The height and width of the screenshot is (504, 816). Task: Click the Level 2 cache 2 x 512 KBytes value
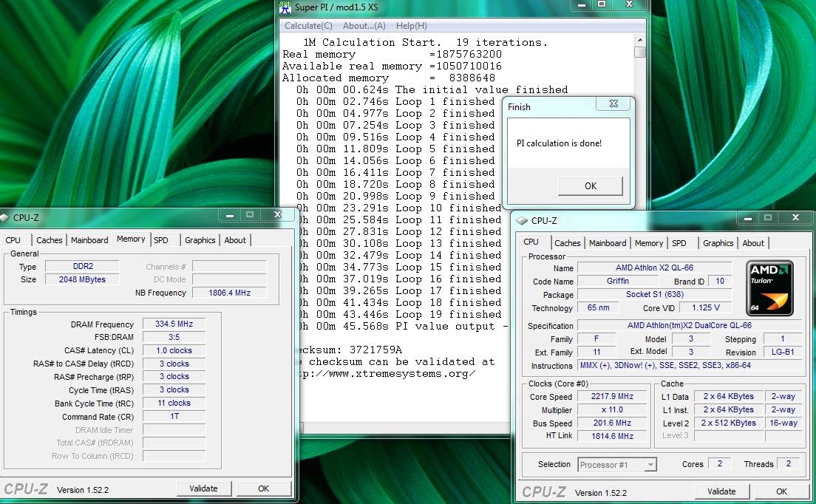(728, 423)
